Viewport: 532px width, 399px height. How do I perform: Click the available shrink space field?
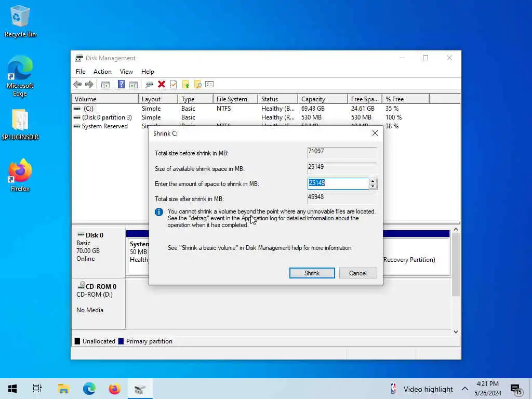[342, 168]
